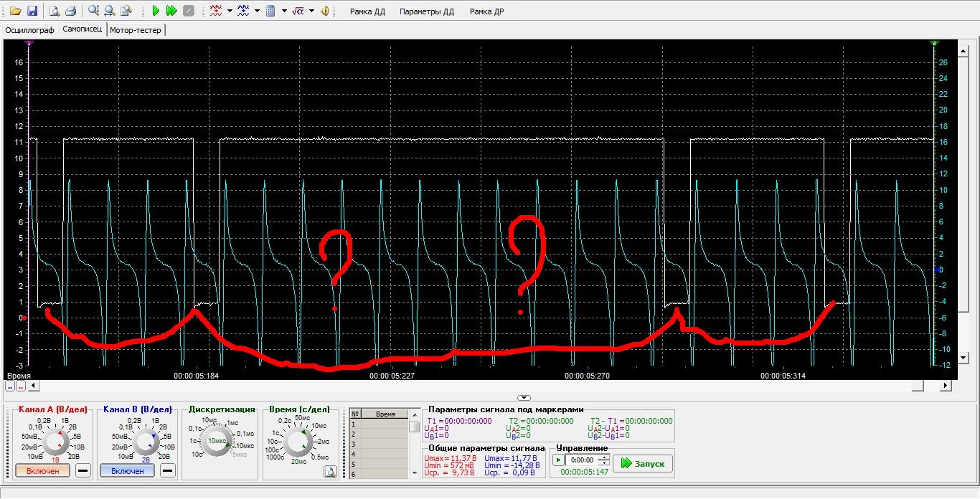Click the blue waveform filter icon
The height and width of the screenshot is (499, 980).
click(243, 11)
